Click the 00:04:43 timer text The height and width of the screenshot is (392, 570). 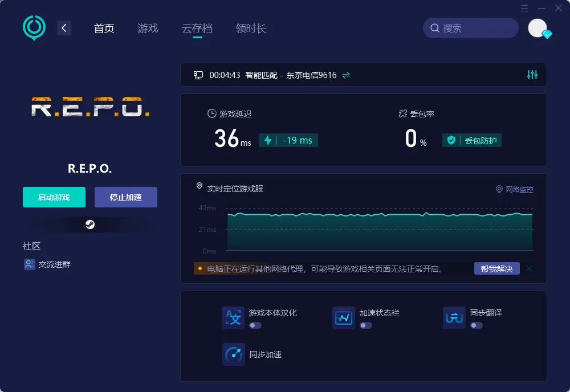click(x=225, y=75)
